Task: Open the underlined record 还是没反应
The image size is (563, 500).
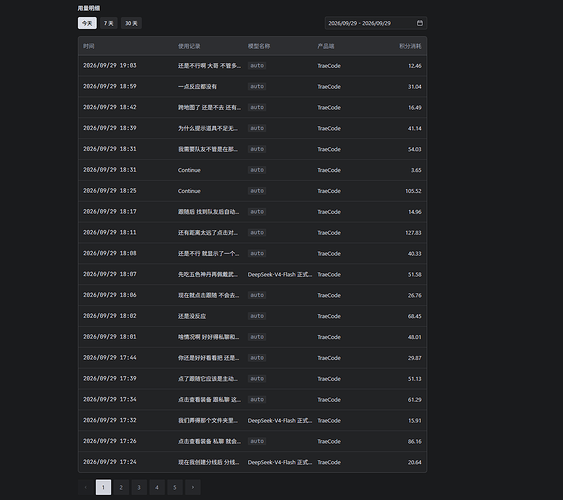Action: click(x=192, y=316)
